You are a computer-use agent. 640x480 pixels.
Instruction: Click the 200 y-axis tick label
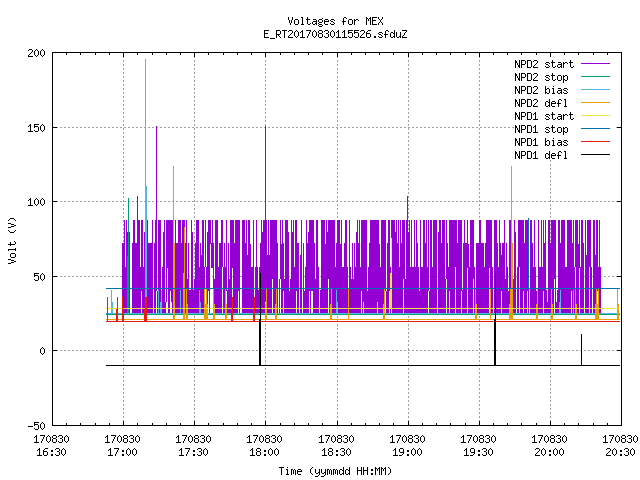(x=36, y=53)
